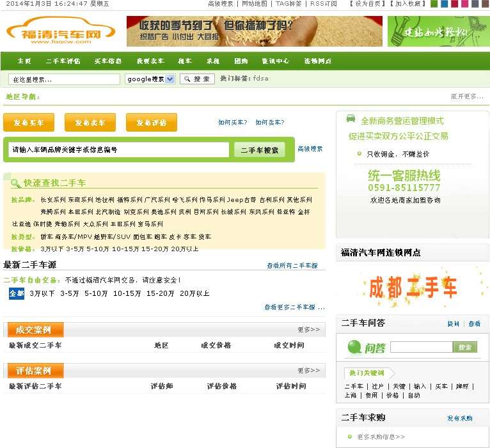
Task: Click the 牌照 hot keyword
Action: coord(462,387)
